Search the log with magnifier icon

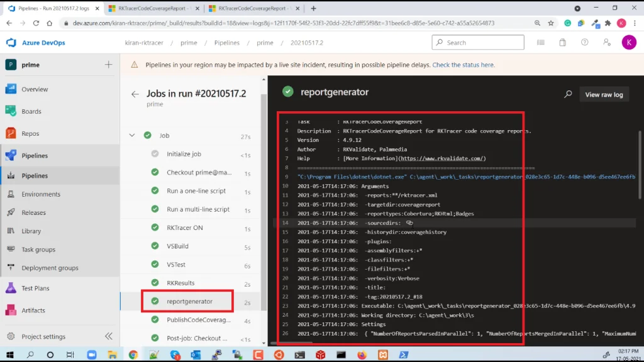(568, 94)
